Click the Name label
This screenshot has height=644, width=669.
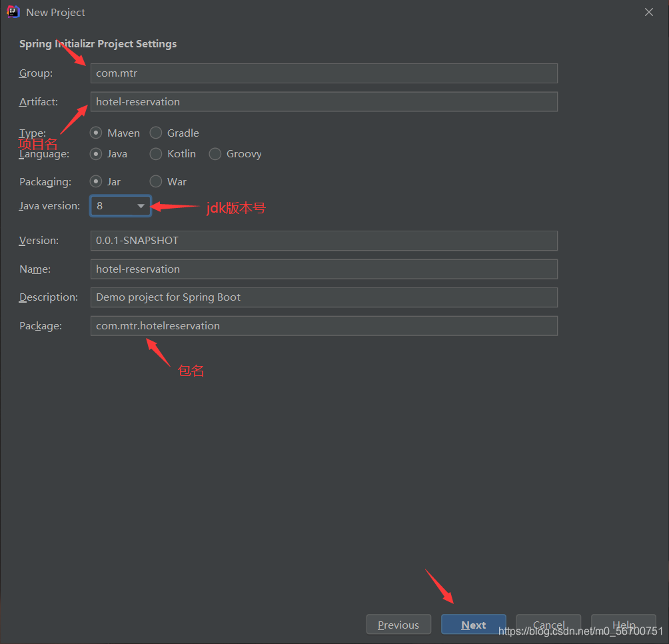35,269
